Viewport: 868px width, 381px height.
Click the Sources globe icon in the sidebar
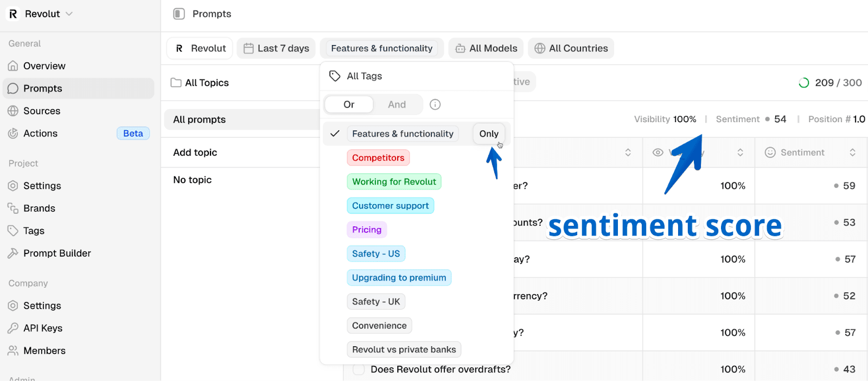tap(13, 111)
